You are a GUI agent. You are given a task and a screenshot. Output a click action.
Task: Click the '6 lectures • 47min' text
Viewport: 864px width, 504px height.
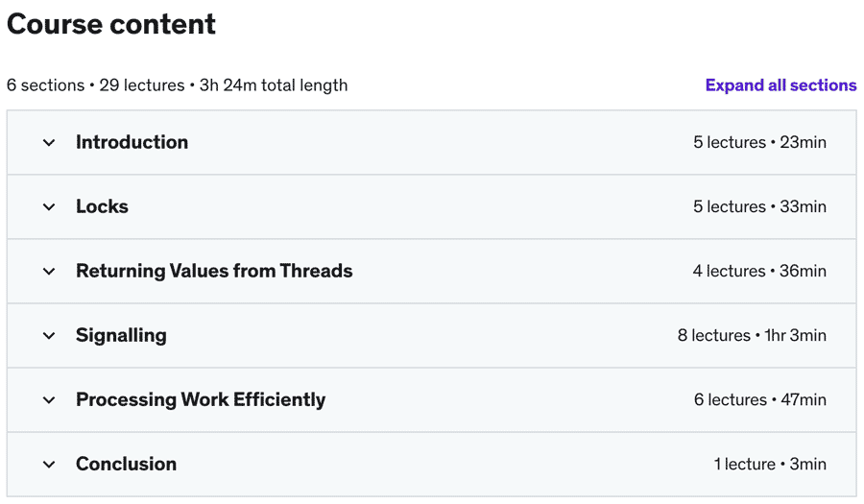[759, 399]
